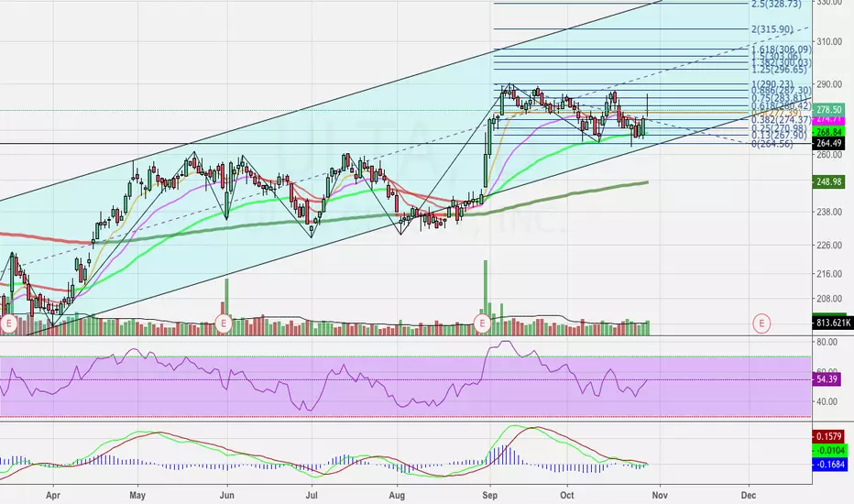Viewport: 854px width, 504px height.
Task: Select the tallest volume bar at September start
Action: (x=486, y=298)
